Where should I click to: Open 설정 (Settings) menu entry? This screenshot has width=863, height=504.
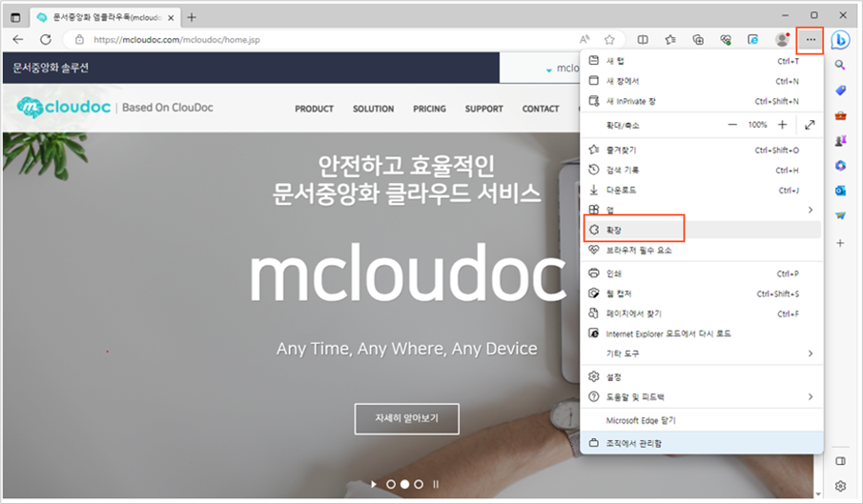(702, 377)
